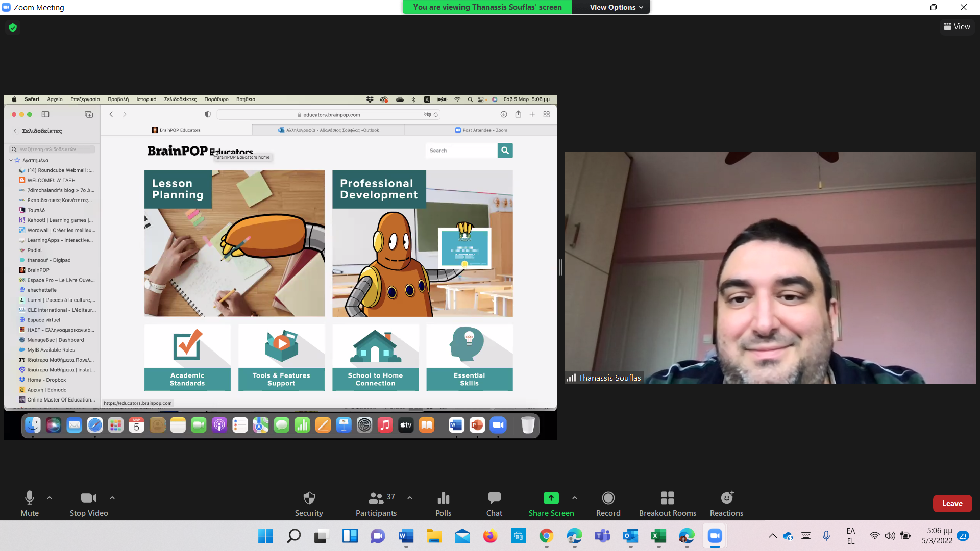Screen dimensions: 980x551
Task: Start recording with the Record button
Action: [608, 503]
